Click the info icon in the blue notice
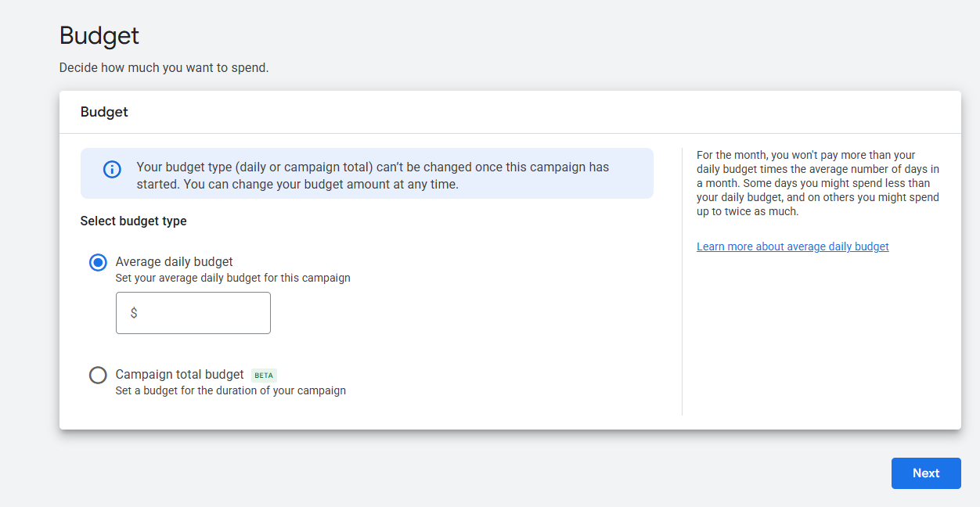 (x=112, y=169)
